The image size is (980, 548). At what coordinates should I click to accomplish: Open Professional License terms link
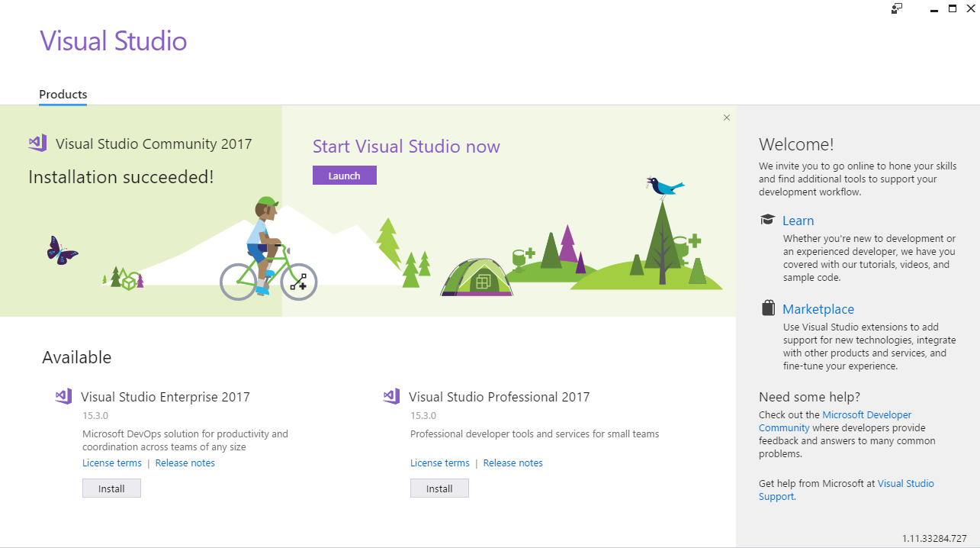click(x=440, y=463)
